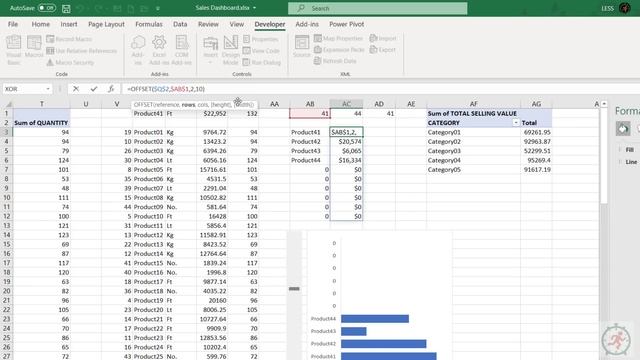Click Expansion Packs

tap(339, 49)
